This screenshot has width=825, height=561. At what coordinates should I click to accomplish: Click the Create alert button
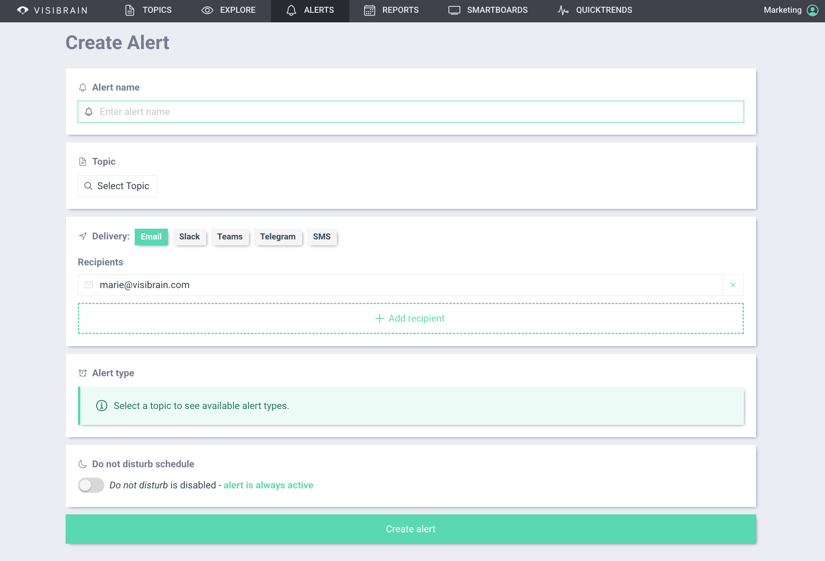point(411,529)
